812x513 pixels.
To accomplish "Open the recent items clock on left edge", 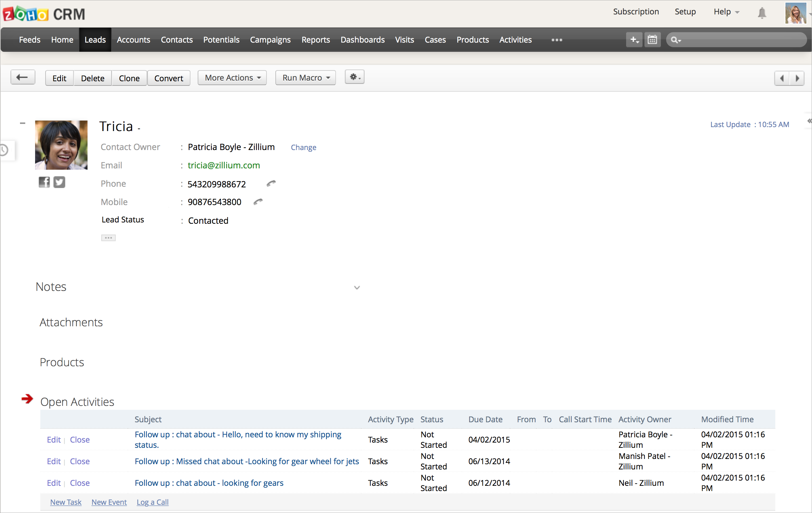I will pos(4,150).
